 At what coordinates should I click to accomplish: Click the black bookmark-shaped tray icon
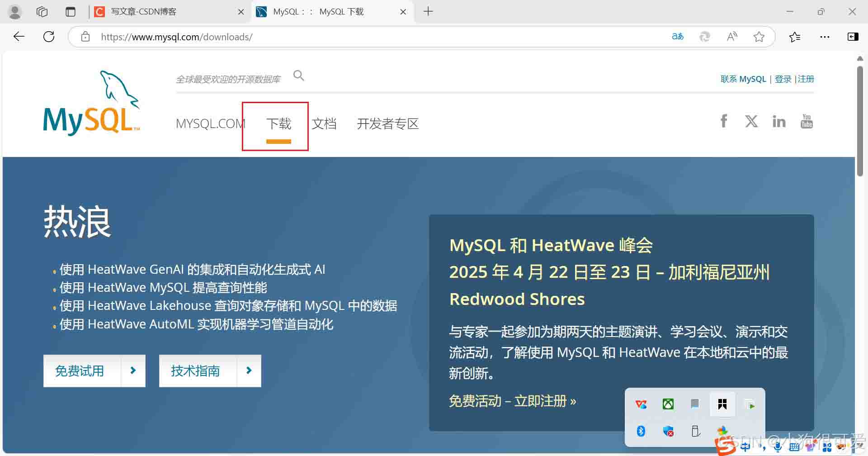[722, 404]
